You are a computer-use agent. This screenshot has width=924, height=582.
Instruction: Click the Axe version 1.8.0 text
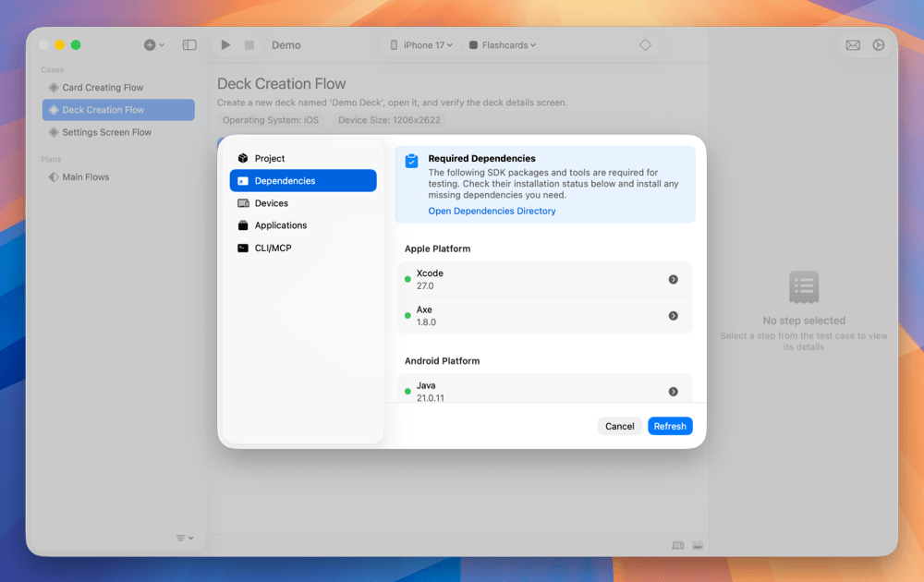tap(426, 322)
